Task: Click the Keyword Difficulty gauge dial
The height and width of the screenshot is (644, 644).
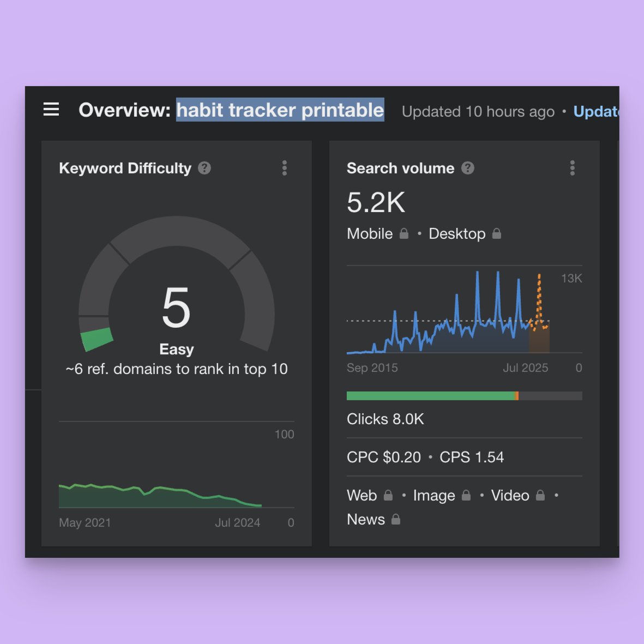Action: click(x=177, y=284)
